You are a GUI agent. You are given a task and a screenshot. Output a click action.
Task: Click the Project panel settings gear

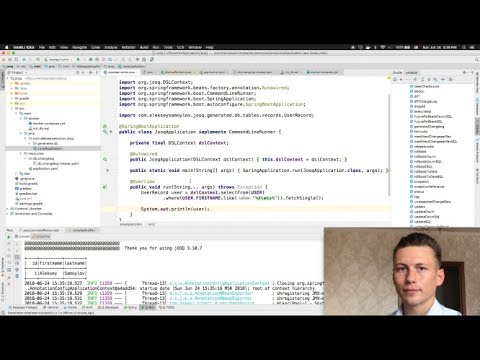[x=90, y=72]
